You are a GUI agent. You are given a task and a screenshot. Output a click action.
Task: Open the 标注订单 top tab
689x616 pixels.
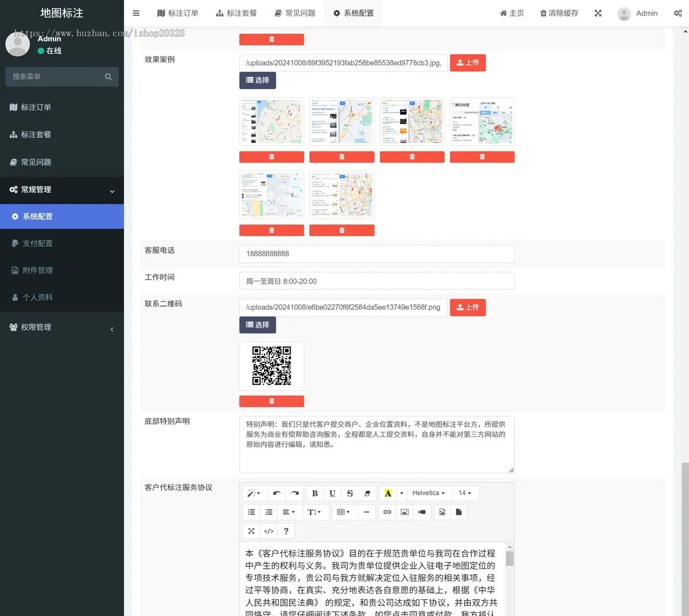tap(177, 13)
